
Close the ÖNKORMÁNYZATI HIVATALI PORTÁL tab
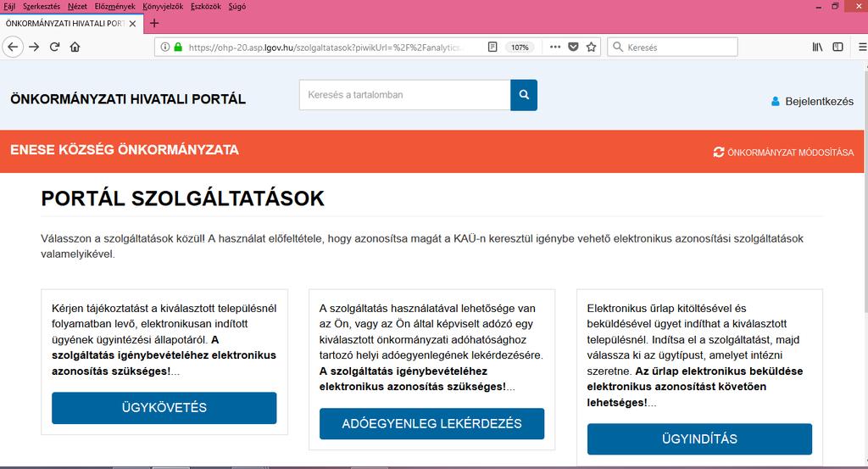pos(132,24)
